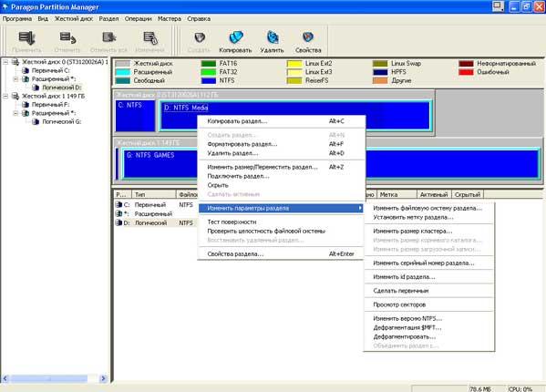Click the Изменения toolbar icon
The width and height of the screenshot is (546, 392).
[150, 37]
